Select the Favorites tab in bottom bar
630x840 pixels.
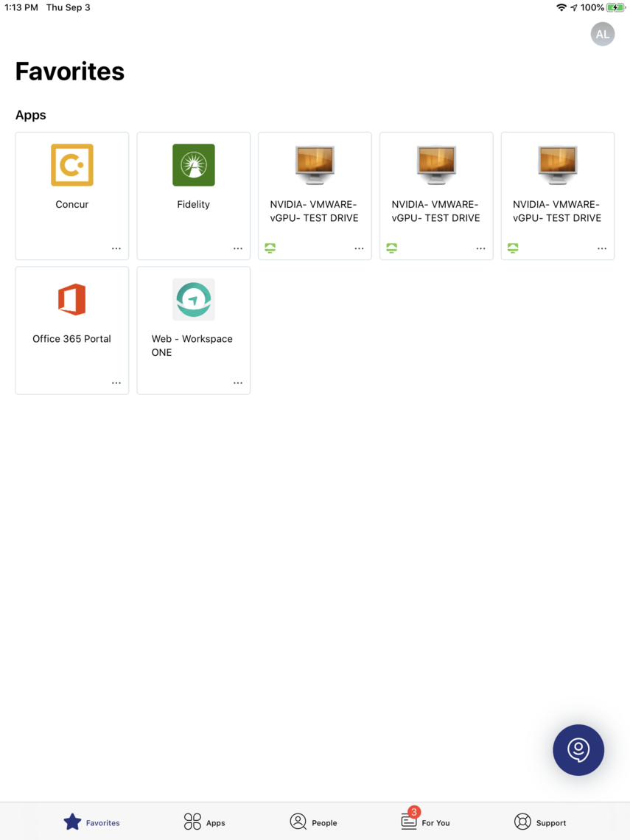[x=91, y=822]
